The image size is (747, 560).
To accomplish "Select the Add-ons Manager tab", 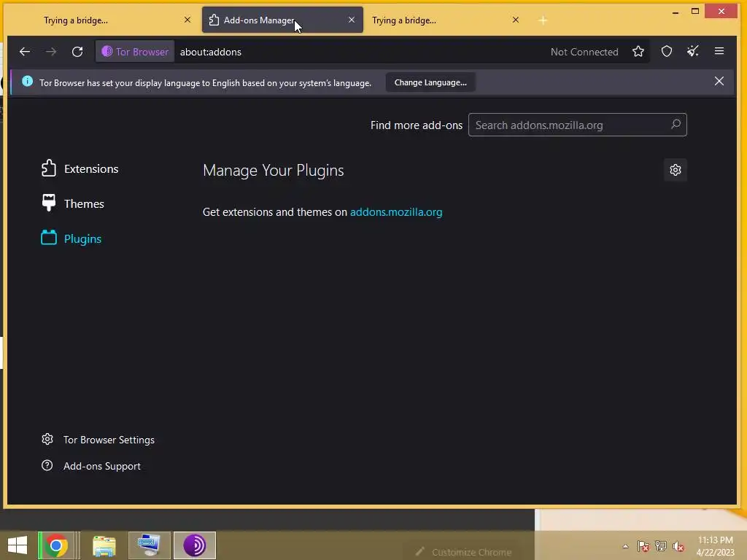I will [x=282, y=20].
